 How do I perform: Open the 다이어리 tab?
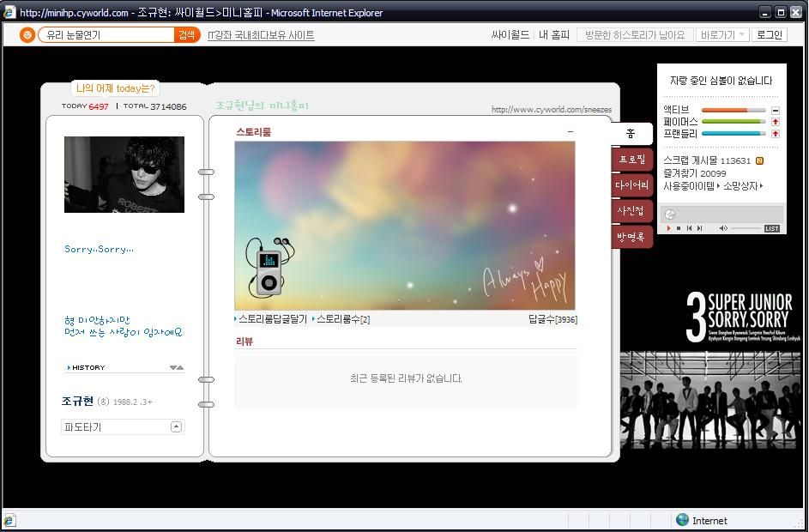(x=632, y=184)
